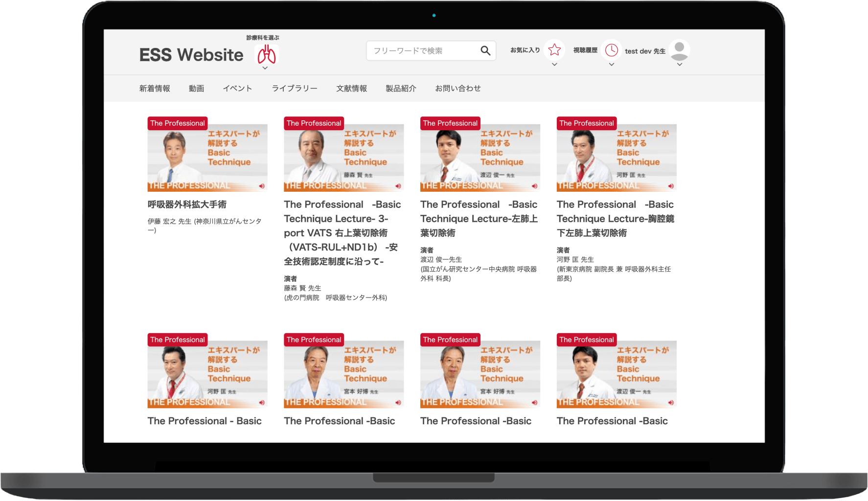This screenshot has height=501, width=868.
Task: Click the speaker icon on 藤森 賢 thumbnail
Action: [398, 186]
